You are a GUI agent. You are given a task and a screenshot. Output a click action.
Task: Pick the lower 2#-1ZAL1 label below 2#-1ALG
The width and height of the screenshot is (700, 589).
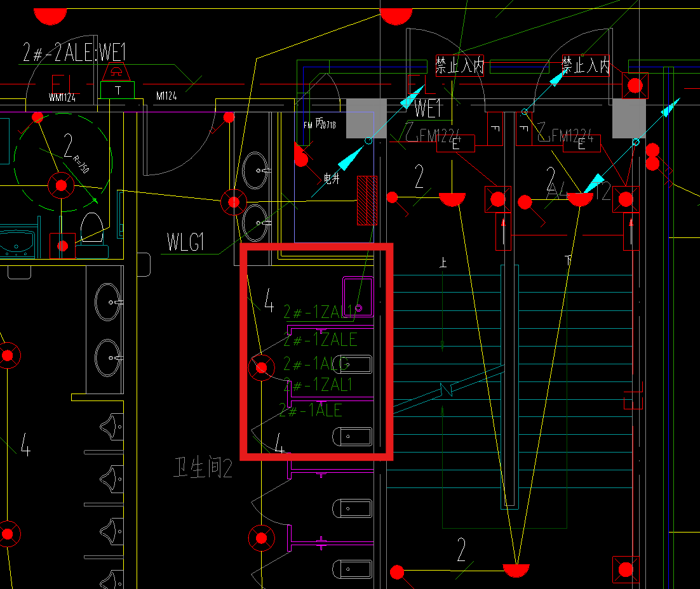[x=318, y=384]
